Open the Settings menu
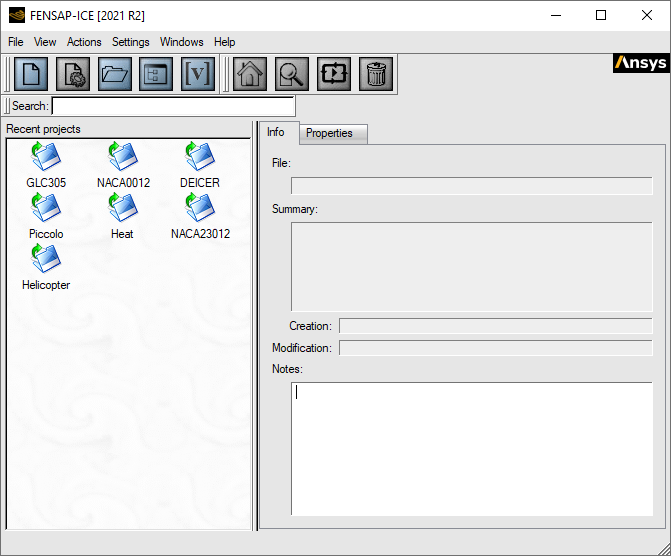Image resolution: width=671 pixels, height=556 pixels. pyautogui.click(x=130, y=42)
